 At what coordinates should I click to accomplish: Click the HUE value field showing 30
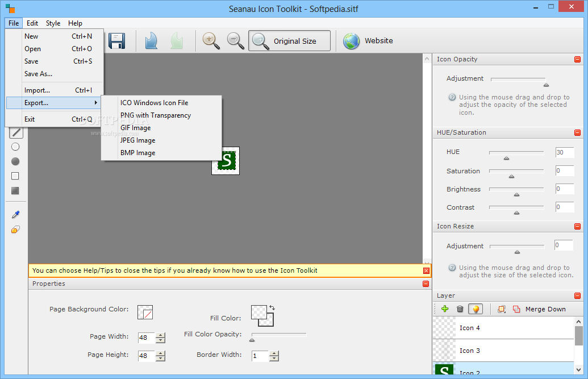[x=564, y=152]
